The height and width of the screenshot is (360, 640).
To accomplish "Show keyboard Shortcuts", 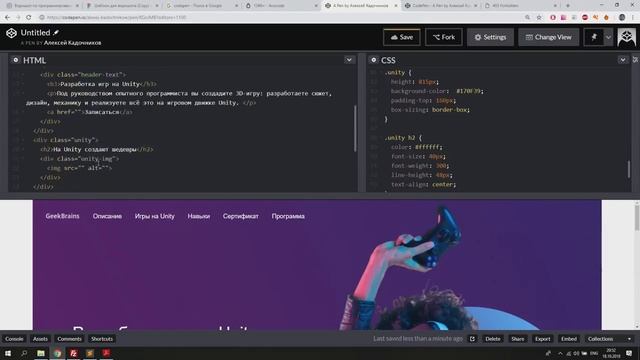I will pos(102,339).
